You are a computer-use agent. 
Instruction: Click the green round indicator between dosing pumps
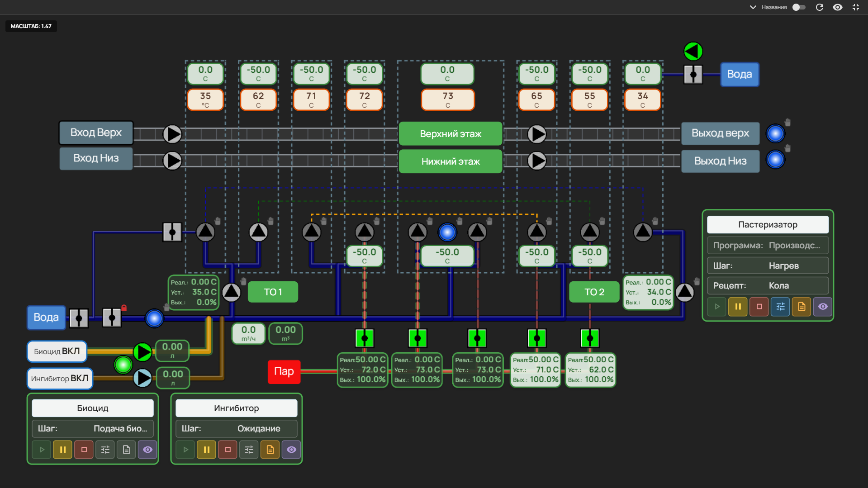click(123, 365)
